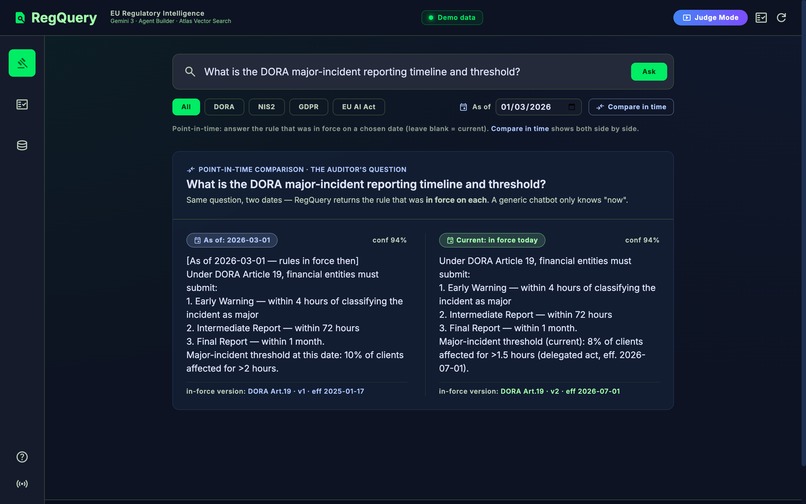Click conf 94% in the Current column
Image resolution: width=806 pixels, height=504 pixels.
point(642,240)
